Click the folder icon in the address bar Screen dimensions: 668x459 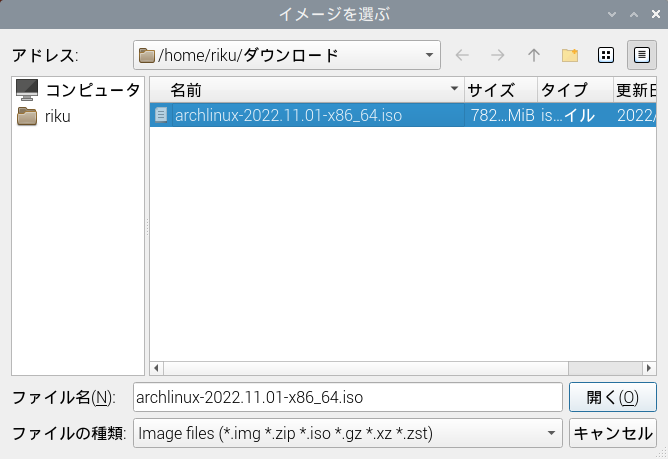[147, 55]
